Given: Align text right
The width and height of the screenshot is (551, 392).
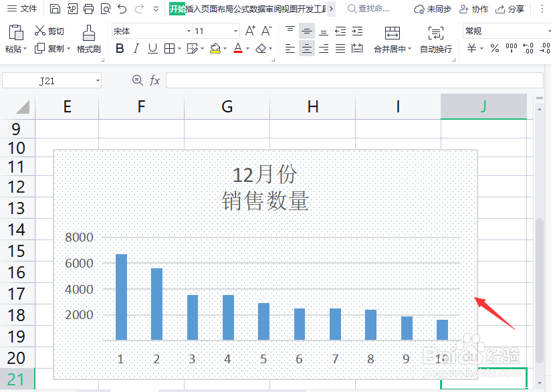Looking at the screenshot, I should pos(324,49).
